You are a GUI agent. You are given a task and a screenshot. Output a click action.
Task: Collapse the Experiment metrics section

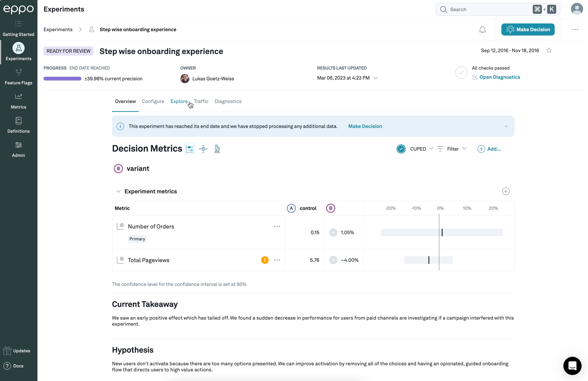(x=118, y=191)
